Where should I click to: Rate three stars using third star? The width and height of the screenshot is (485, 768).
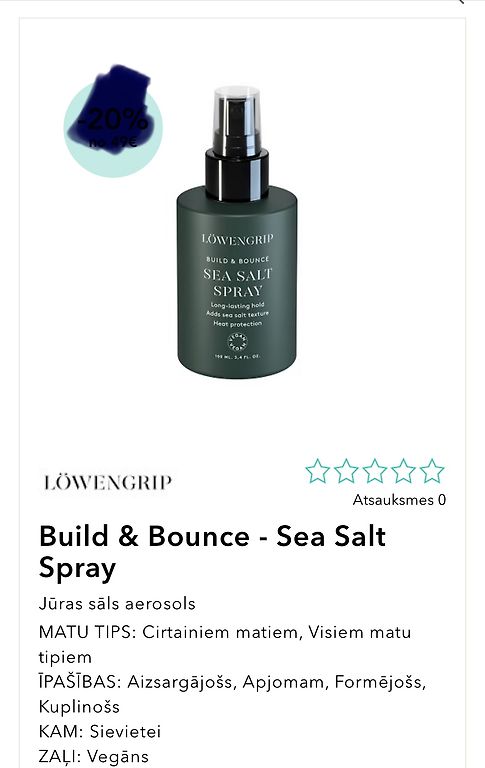point(375,471)
